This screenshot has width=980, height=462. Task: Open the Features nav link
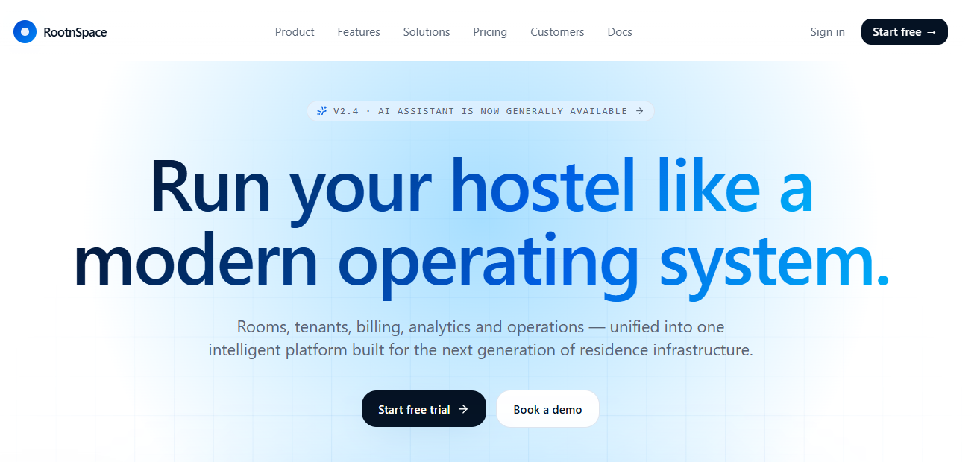[359, 32]
